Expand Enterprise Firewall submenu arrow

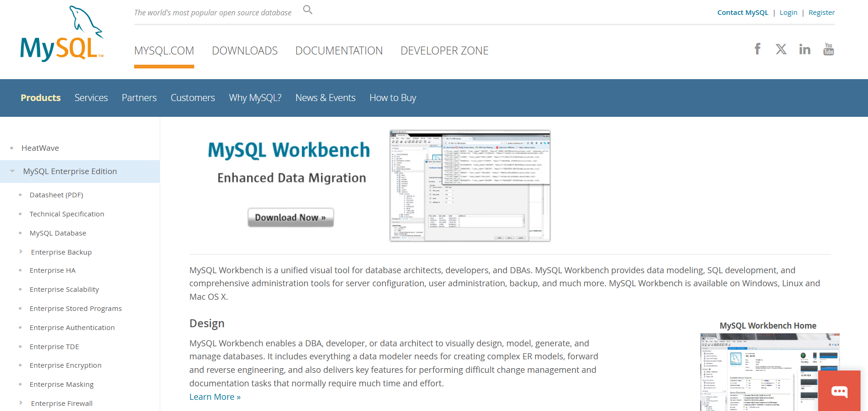[x=21, y=403]
